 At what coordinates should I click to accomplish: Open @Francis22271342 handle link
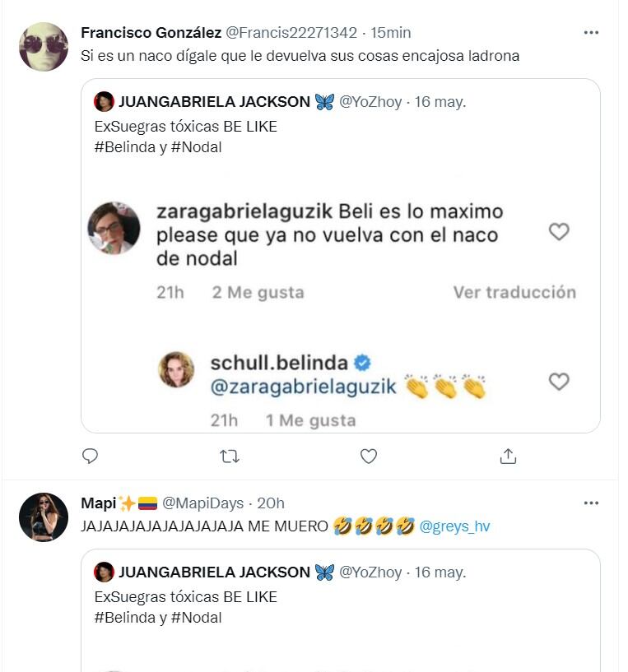291,33
